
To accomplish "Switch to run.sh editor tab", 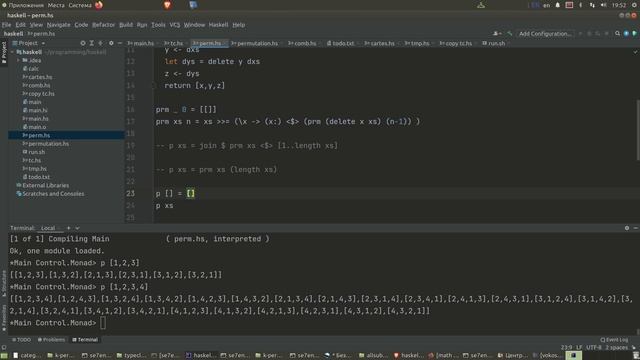I will coord(495,43).
